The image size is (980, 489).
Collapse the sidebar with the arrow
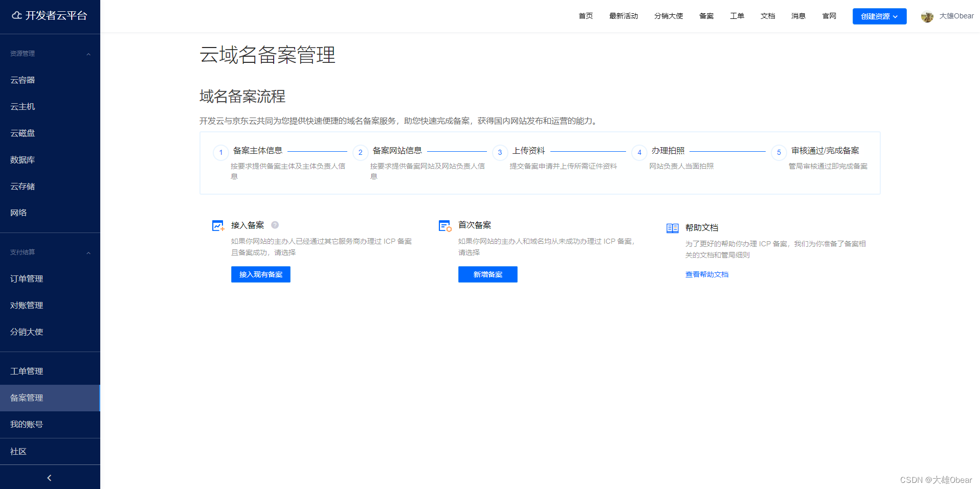49,477
